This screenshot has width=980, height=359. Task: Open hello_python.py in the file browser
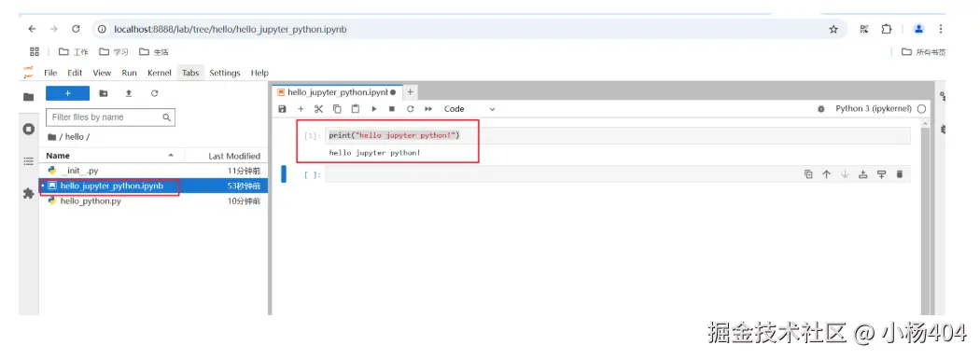point(91,201)
